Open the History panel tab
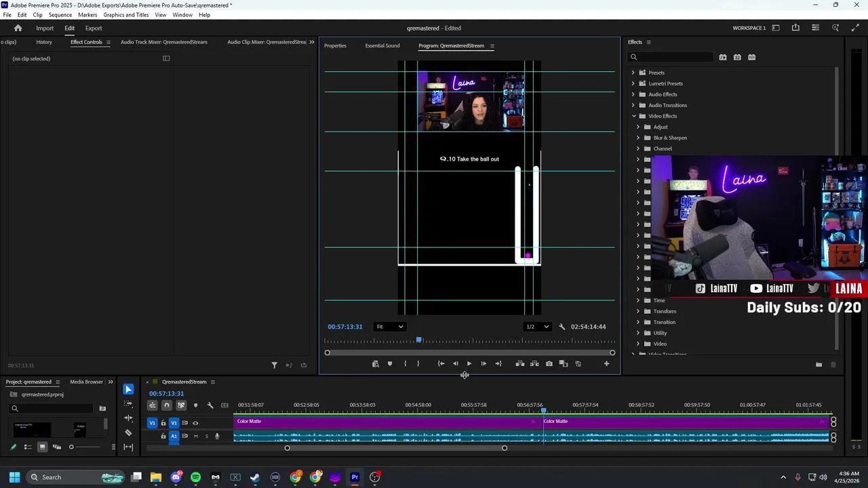868x488 pixels. click(x=44, y=42)
